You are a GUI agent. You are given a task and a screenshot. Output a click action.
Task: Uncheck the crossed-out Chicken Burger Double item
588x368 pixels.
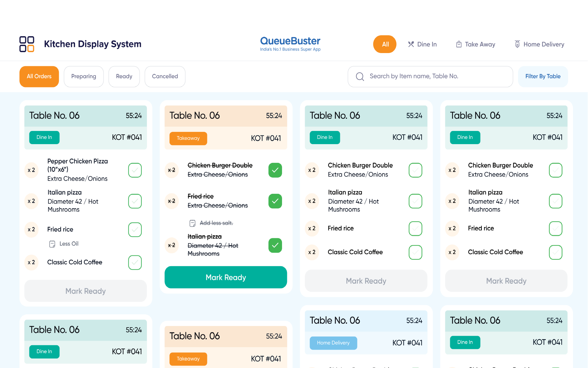(275, 170)
